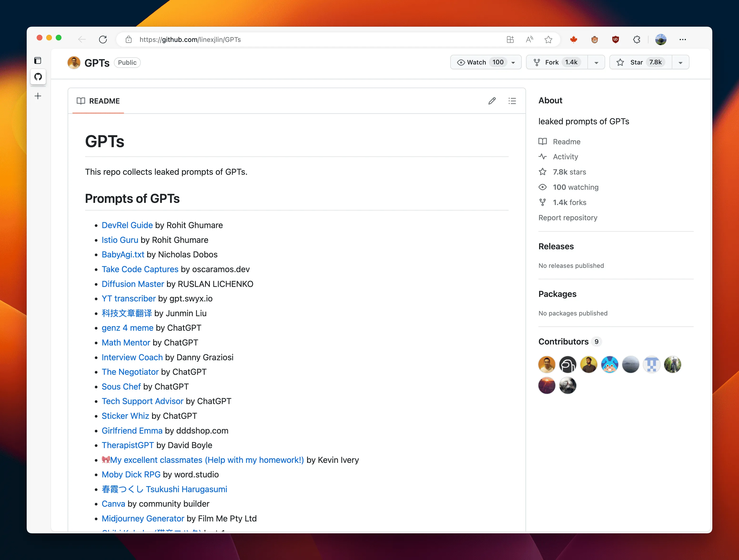Open the vertical tabs panel icon
The width and height of the screenshot is (739, 560).
click(38, 60)
